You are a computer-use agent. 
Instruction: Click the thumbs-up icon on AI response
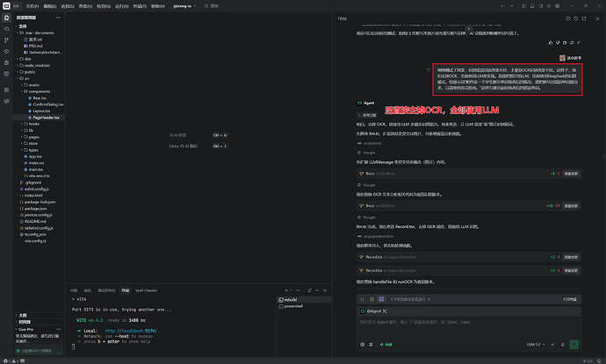point(551,43)
